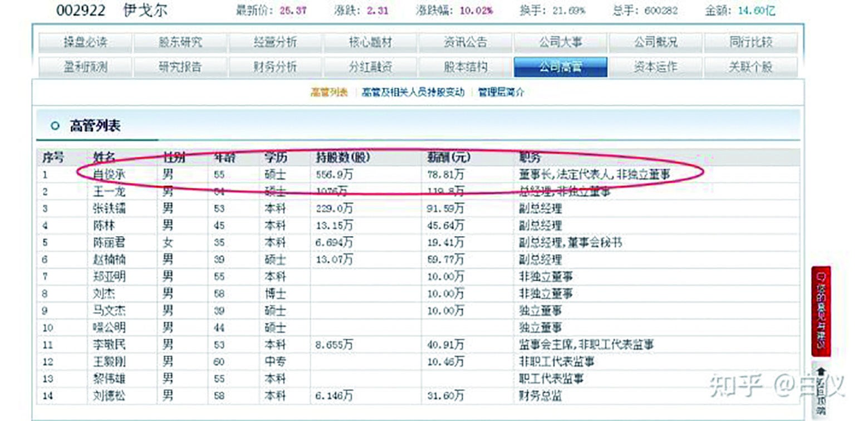Switch to the 股本结构 tab

tap(467, 66)
